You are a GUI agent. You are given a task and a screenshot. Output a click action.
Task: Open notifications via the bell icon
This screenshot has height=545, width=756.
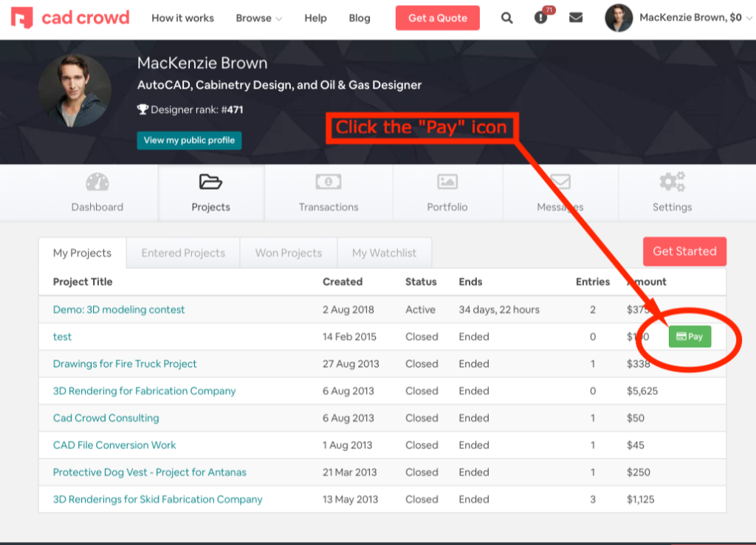(x=541, y=18)
